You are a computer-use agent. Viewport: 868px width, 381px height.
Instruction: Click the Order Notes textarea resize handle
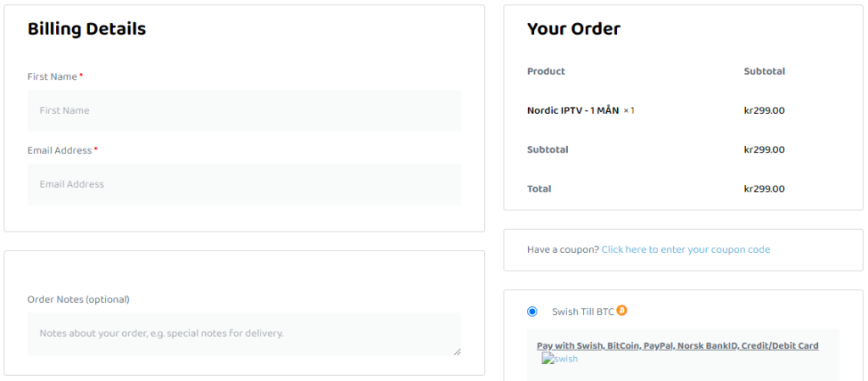tap(457, 350)
